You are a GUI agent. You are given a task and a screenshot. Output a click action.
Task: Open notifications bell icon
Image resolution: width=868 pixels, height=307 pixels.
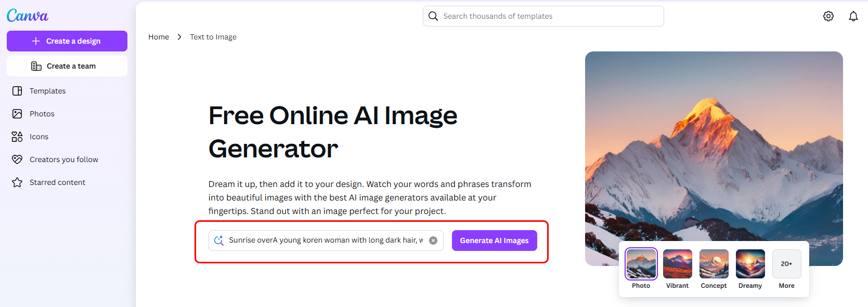[853, 16]
